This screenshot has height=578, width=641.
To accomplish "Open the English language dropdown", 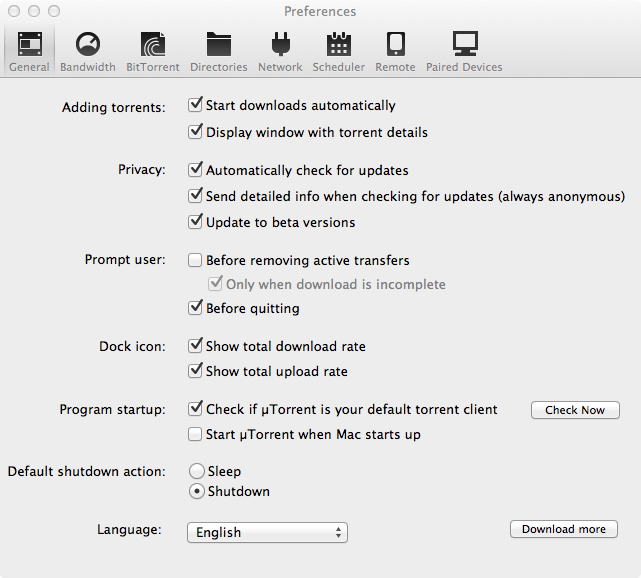I will tap(267, 532).
